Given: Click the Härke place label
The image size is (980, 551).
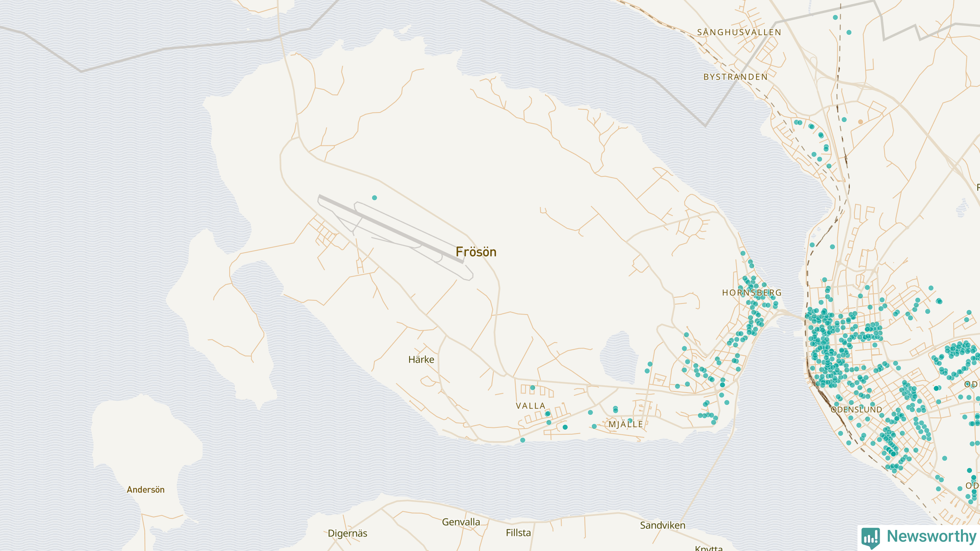Looking at the screenshot, I should click(421, 360).
